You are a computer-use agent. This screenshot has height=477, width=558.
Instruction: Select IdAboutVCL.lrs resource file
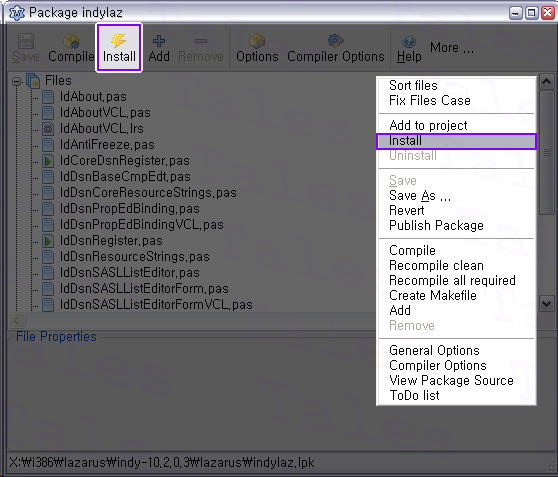pos(101,129)
